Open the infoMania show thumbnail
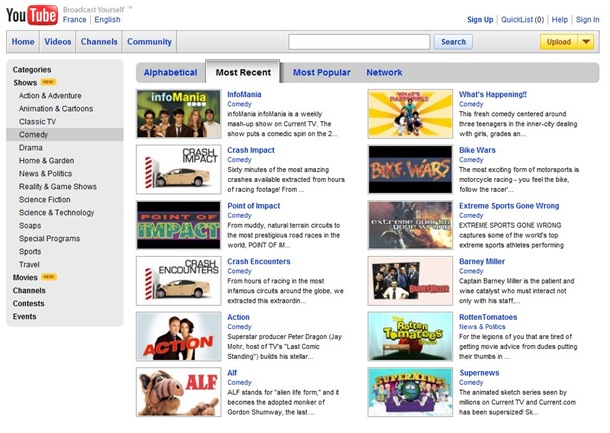This screenshot has width=610, height=433. 179,114
